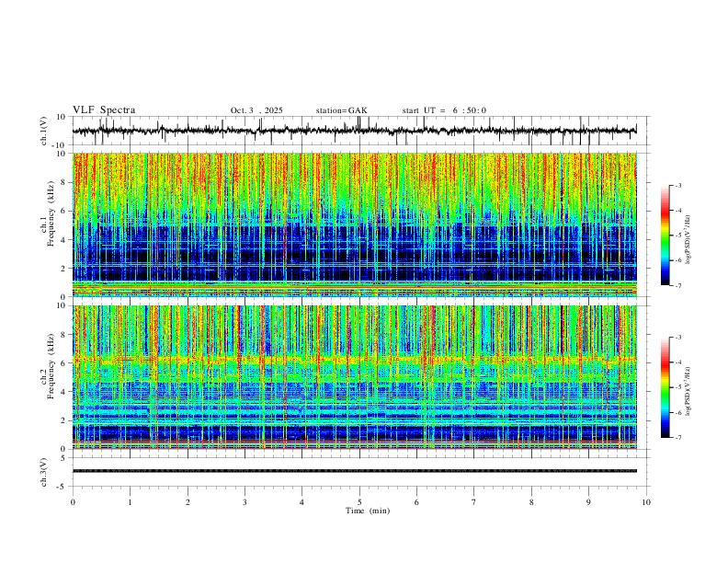
Task: Click the ch.2 spectrogram plot area
Action: pos(355,377)
